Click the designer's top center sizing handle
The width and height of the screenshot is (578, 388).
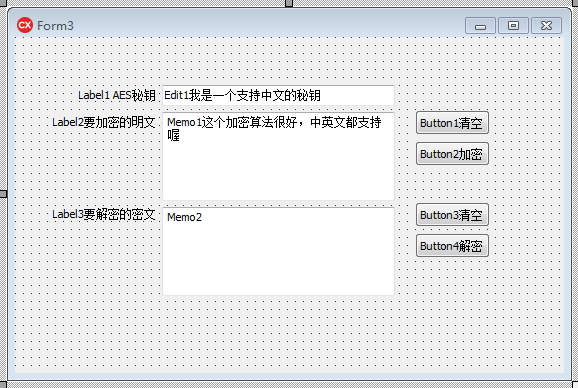pyautogui.click(x=289, y=3)
